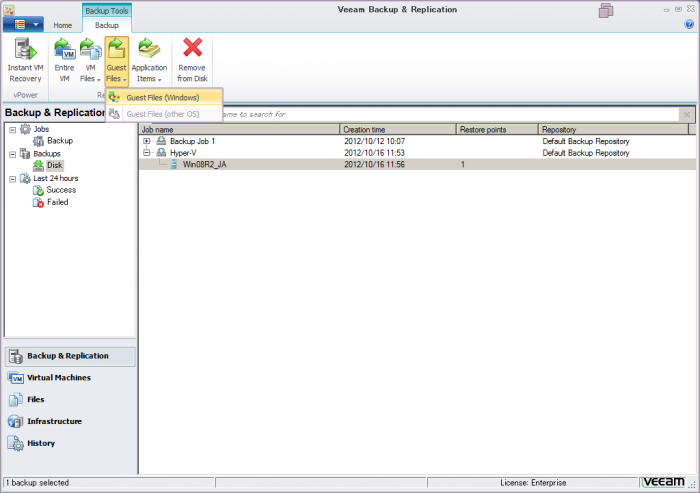Click Remove from Disk
700x493 pixels.
click(192, 61)
